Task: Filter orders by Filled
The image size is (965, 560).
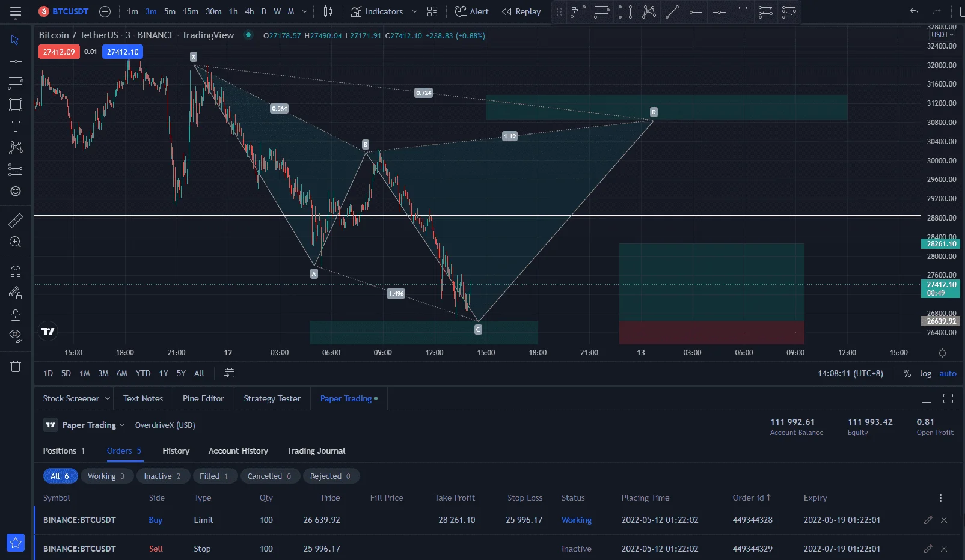Action: coord(214,476)
